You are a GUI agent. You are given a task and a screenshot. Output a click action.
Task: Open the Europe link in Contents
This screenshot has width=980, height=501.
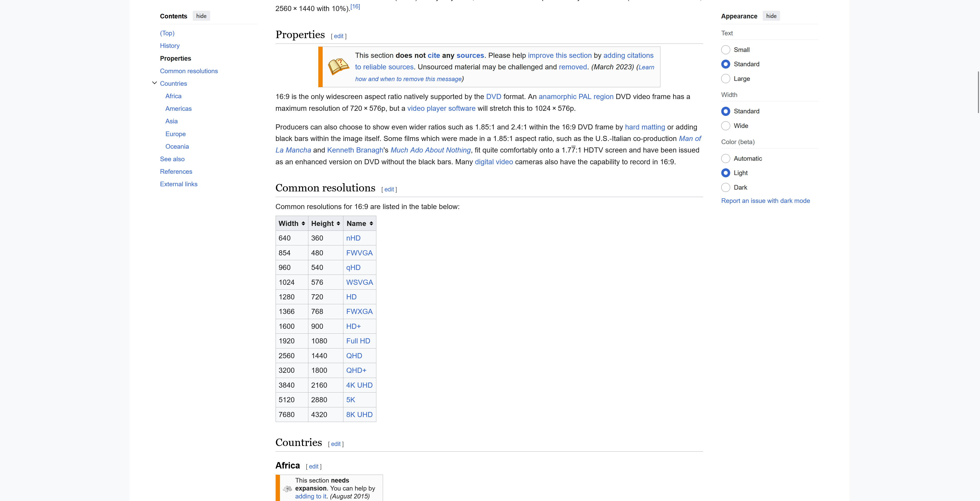(x=175, y=134)
